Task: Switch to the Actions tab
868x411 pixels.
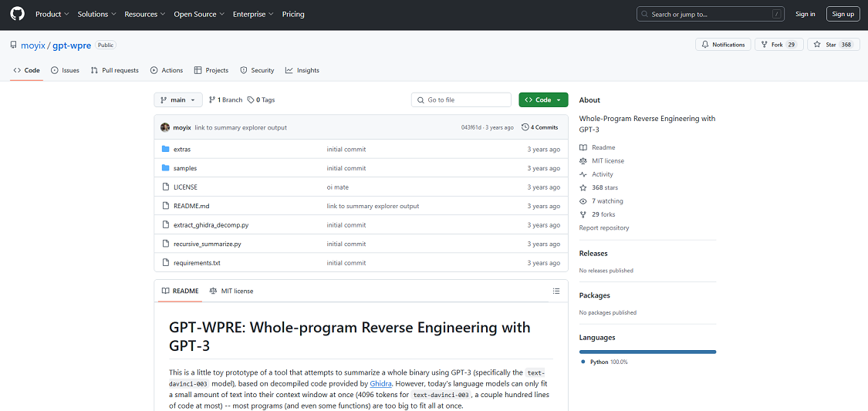Action: coord(166,70)
